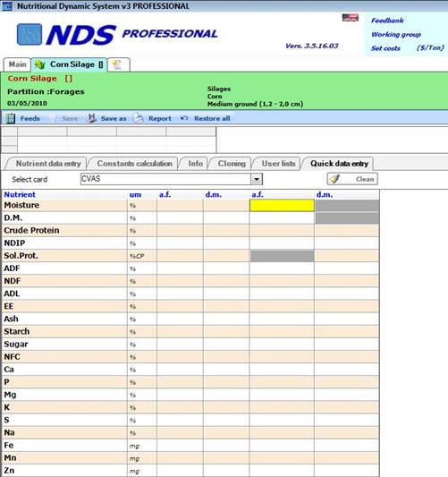Screen dimensions: 448x477
Task: Select the Zn row label
Action: (x=9, y=471)
